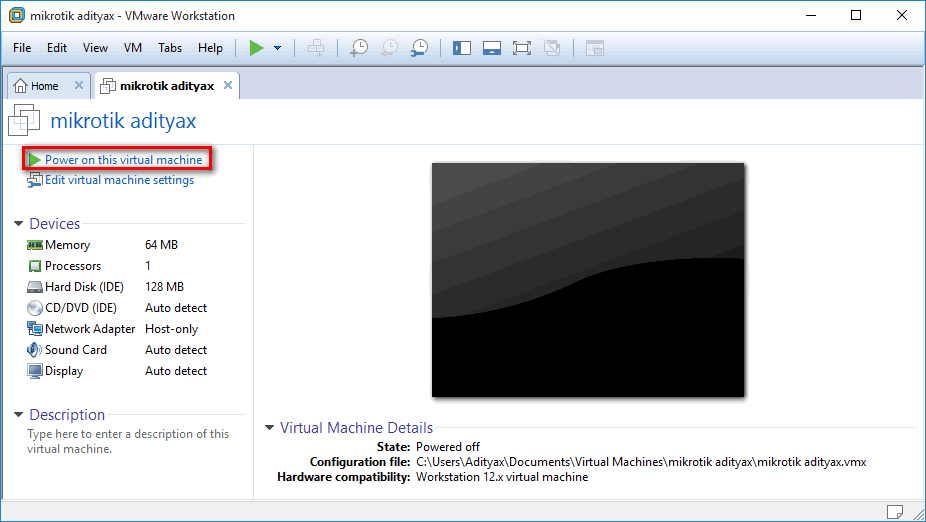Click the Workstation 12.x virtual machine text

(502, 477)
